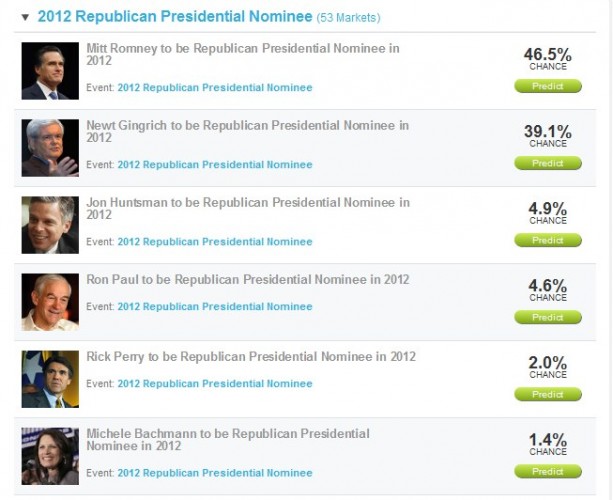Open Mitt Romney nominee market title
The width and height of the screenshot is (613, 500).
[243, 55]
